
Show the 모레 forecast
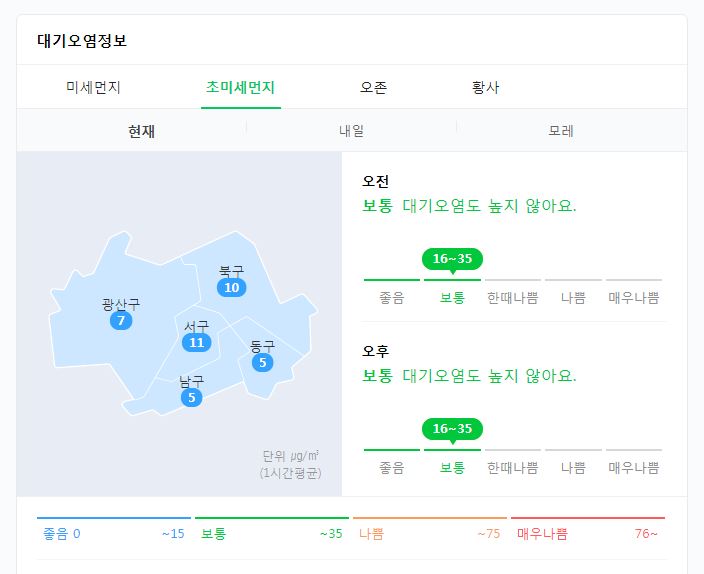561,131
